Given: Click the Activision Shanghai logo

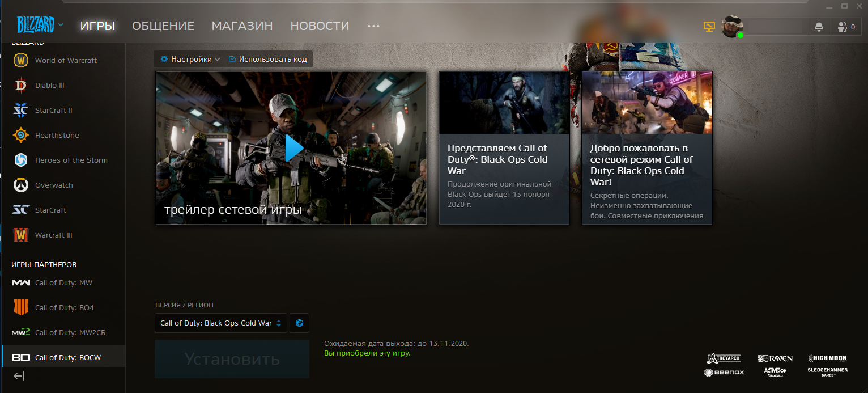Looking at the screenshot, I should tap(775, 373).
